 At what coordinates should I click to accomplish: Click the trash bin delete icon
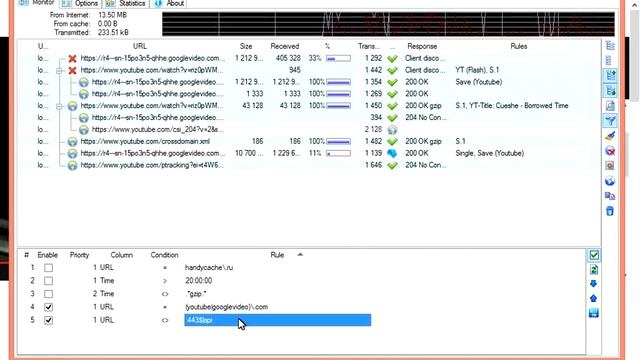pos(610,211)
